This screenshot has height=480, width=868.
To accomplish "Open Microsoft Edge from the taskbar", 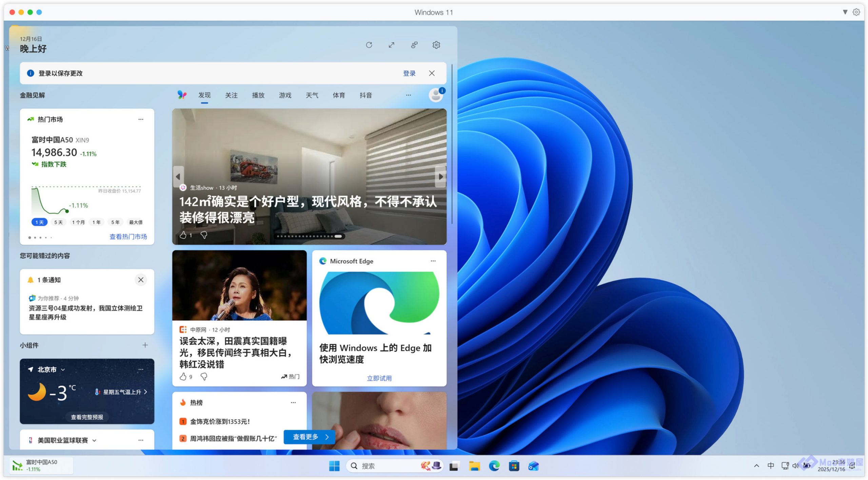I will tap(494, 466).
